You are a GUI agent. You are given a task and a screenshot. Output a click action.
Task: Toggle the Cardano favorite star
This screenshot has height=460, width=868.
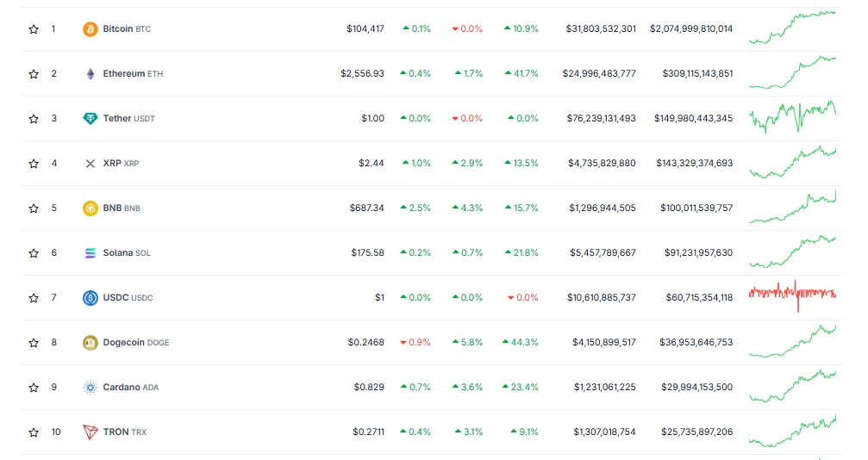[x=34, y=388]
